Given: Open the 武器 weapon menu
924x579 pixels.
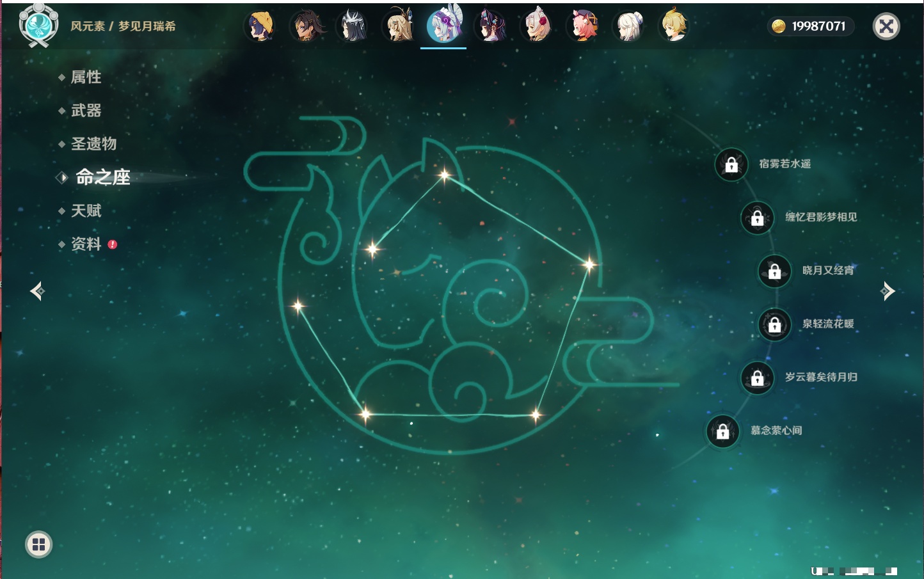Looking at the screenshot, I should (86, 111).
